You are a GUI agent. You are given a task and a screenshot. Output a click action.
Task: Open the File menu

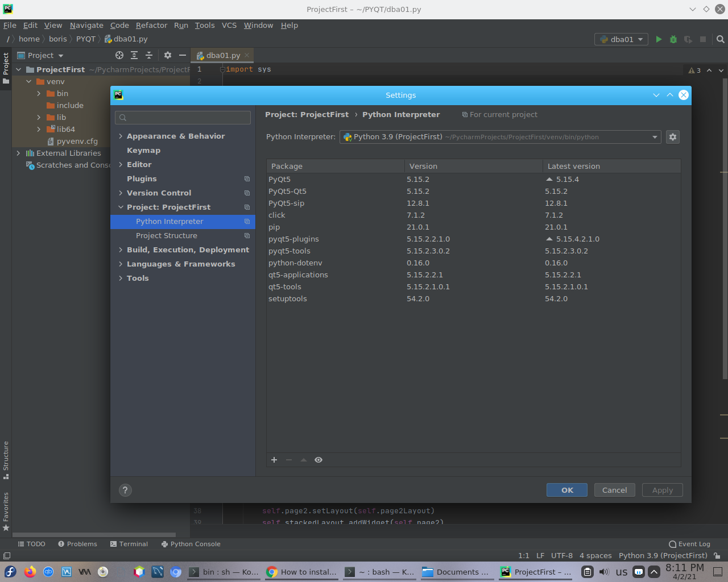point(10,26)
